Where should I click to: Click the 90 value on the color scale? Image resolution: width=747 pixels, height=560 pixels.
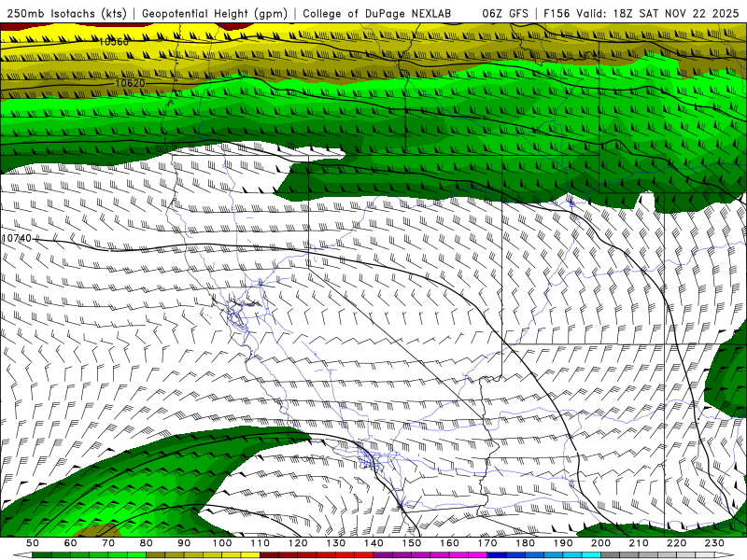184,543
